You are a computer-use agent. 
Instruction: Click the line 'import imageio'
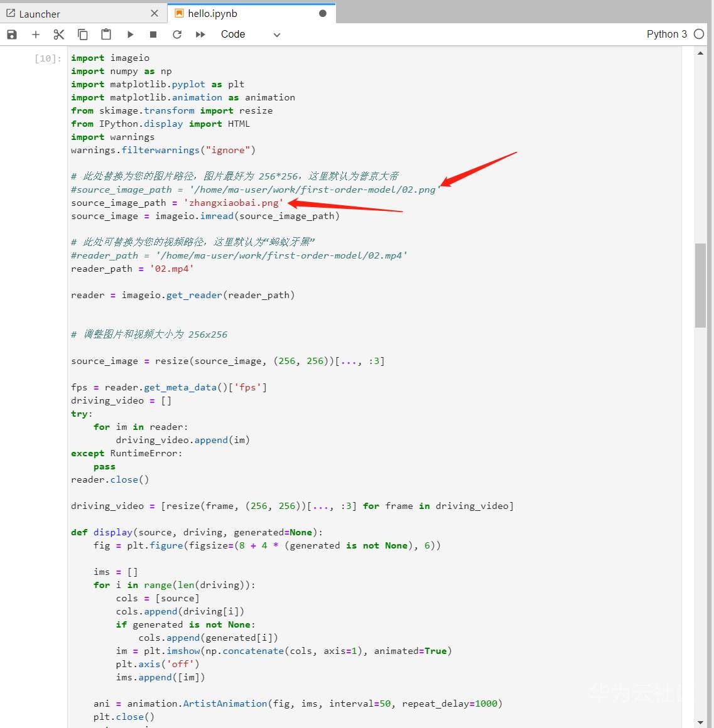pyautogui.click(x=110, y=58)
